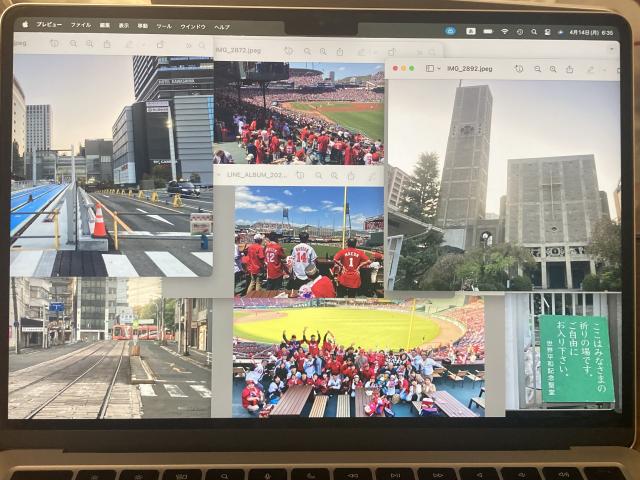Show the inspector in the street photo window
Image resolution: width=640 pixels, height=480 pixels.
54,43
